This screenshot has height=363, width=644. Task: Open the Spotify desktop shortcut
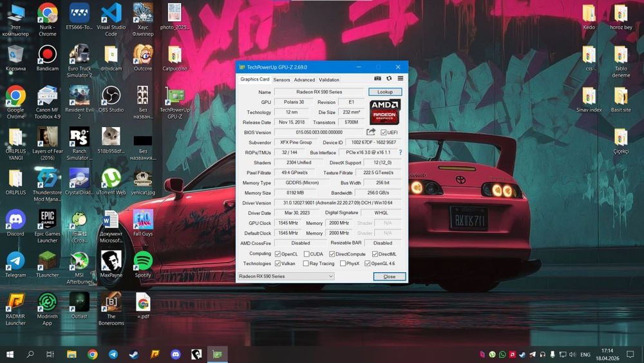143,265
